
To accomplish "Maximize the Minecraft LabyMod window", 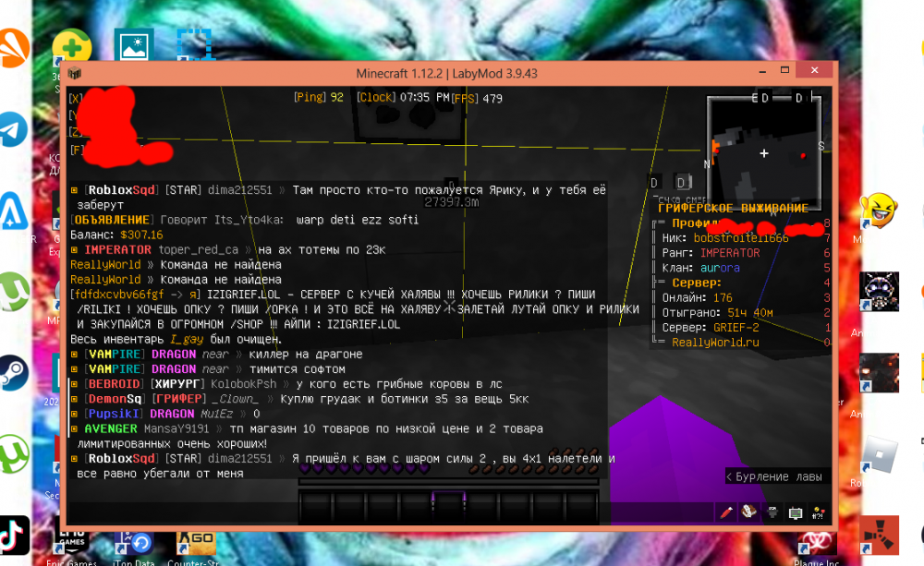I will pos(784,71).
